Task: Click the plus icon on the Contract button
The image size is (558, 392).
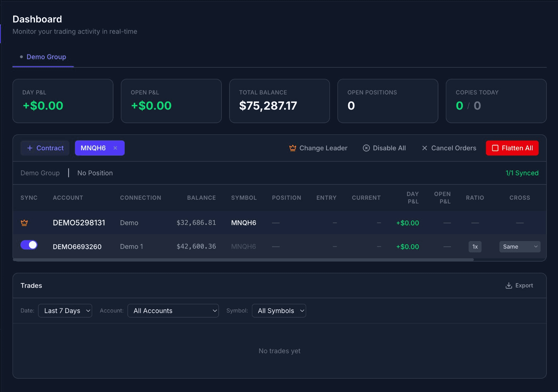Action: pos(29,148)
